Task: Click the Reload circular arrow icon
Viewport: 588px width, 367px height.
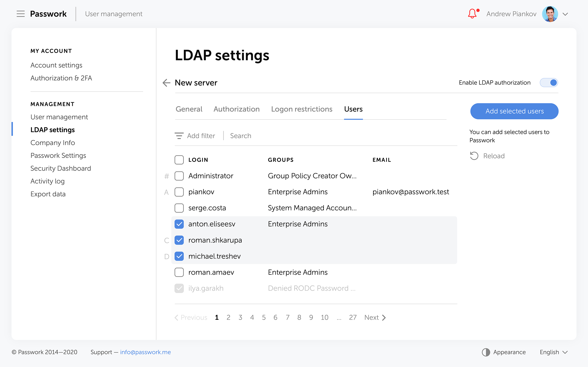Action: (474, 156)
